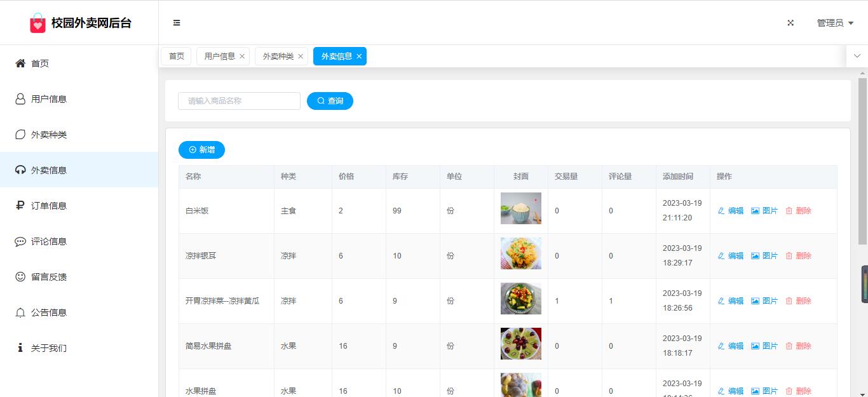
Task: Expand the tabs chevron dropdown
Action: 857,56
